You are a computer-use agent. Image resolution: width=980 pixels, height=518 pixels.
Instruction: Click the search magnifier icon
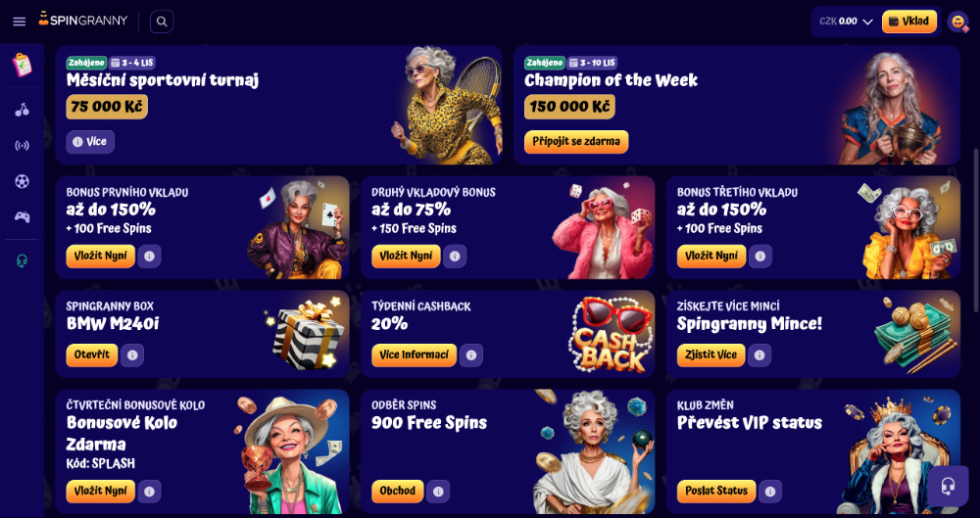click(162, 22)
